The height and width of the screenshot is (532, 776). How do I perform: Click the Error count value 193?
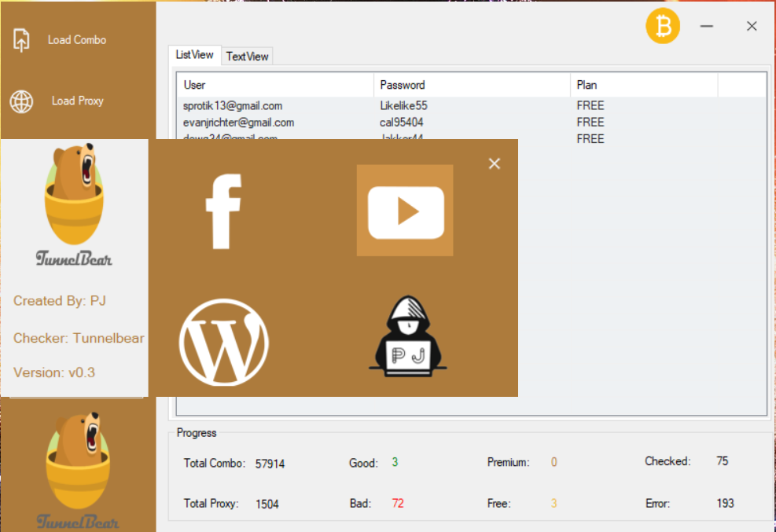[x=726, y=504]
